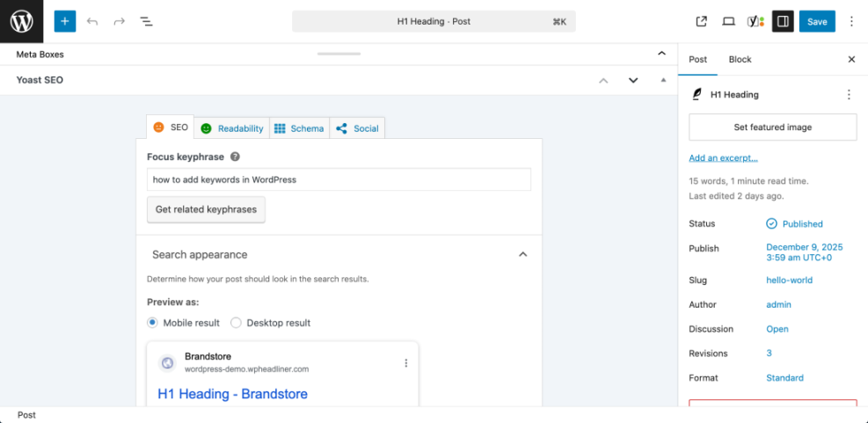Open the Published status setting
The image size is (868, 423).
802,223
